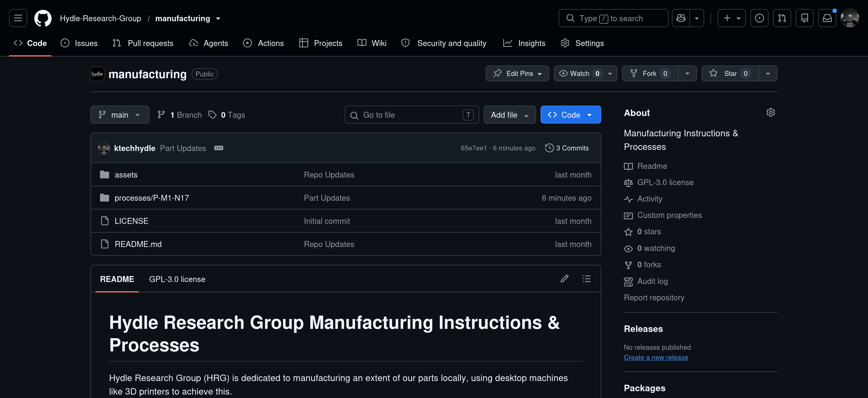Screen dimensions: 868x398
Task: Click the About section settings gear
Action: [x=771, y=112]
